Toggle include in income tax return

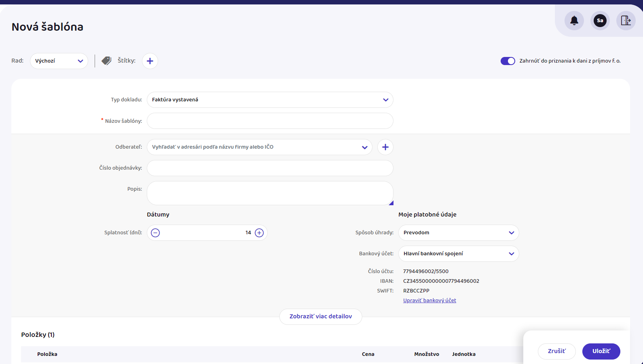click(508, 61)
